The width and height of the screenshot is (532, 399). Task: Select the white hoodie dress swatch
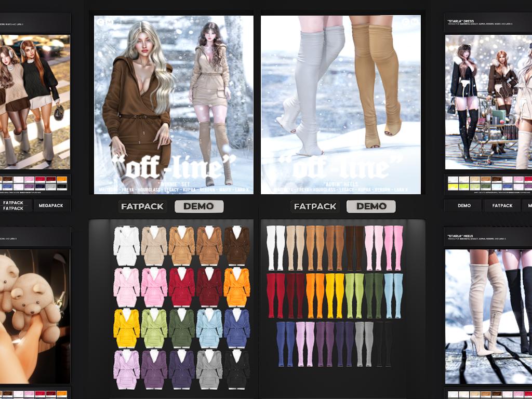(x=127, y=245)
